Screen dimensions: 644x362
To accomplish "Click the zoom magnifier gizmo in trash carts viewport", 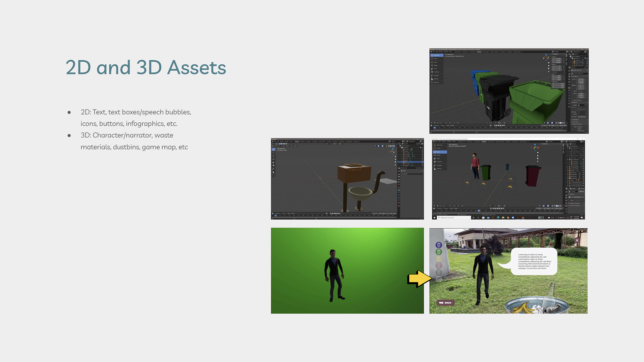I will 548,63.
